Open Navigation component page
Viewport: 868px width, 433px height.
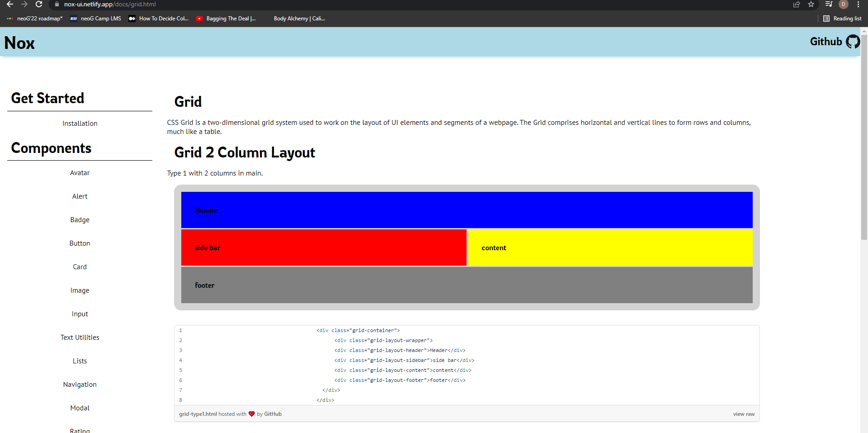point(80,385)
